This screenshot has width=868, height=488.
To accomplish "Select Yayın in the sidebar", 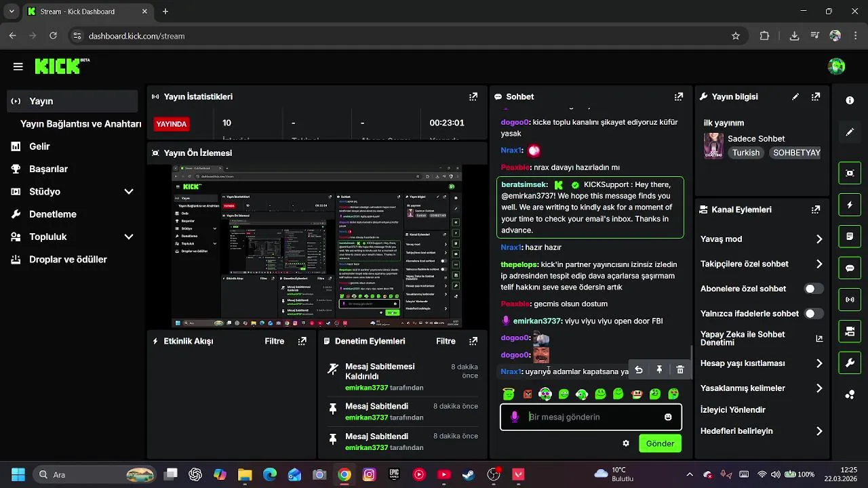I will point(73,101).
